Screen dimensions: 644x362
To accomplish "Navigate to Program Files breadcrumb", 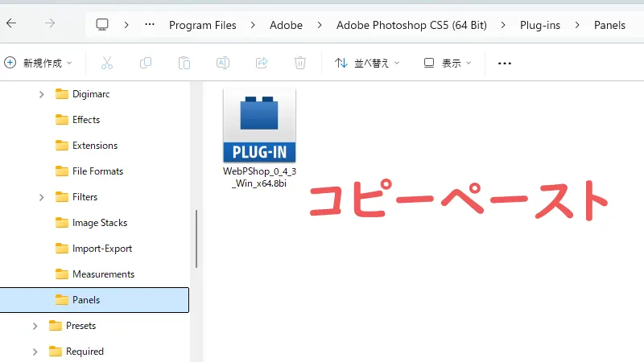I will click(203, 25).
